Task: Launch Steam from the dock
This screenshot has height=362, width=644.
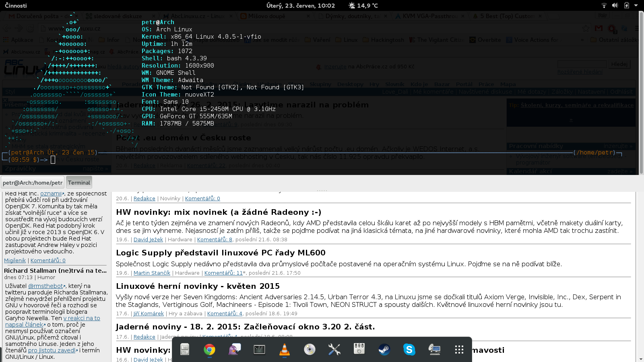Action: [x=384, y=349]
